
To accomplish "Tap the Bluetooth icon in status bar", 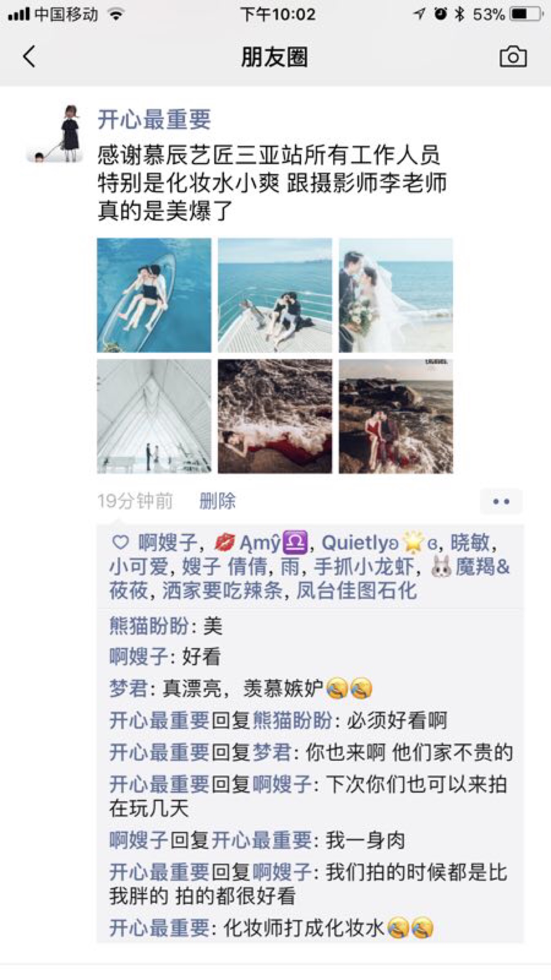I will click(x=459, y=14).
